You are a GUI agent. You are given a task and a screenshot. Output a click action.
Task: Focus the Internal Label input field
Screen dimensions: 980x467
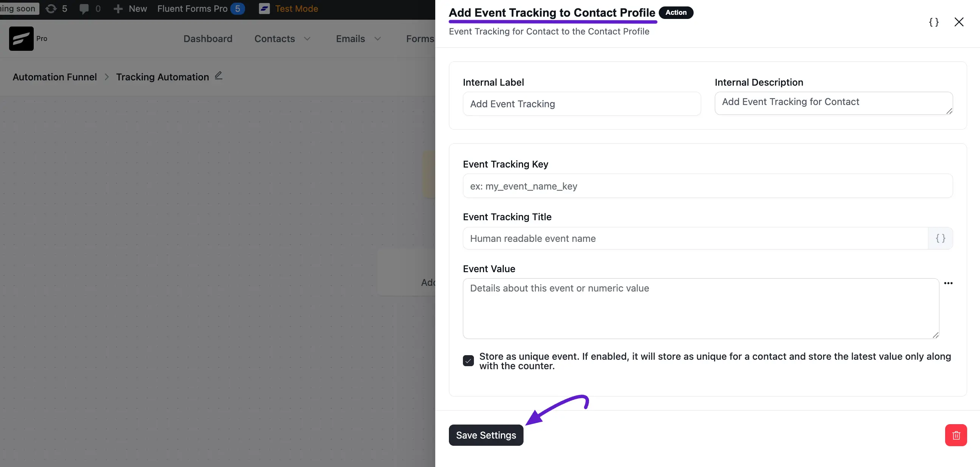tap(581, 104)
